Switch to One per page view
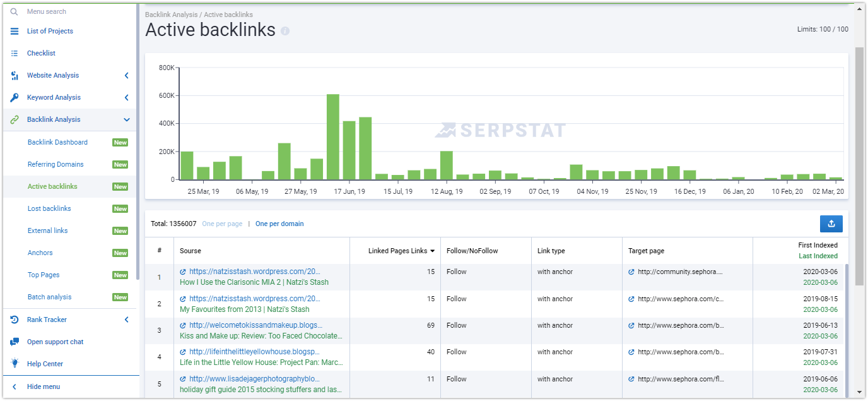The width and height of the screenshot is (868, 401). [x=222, y=224]
